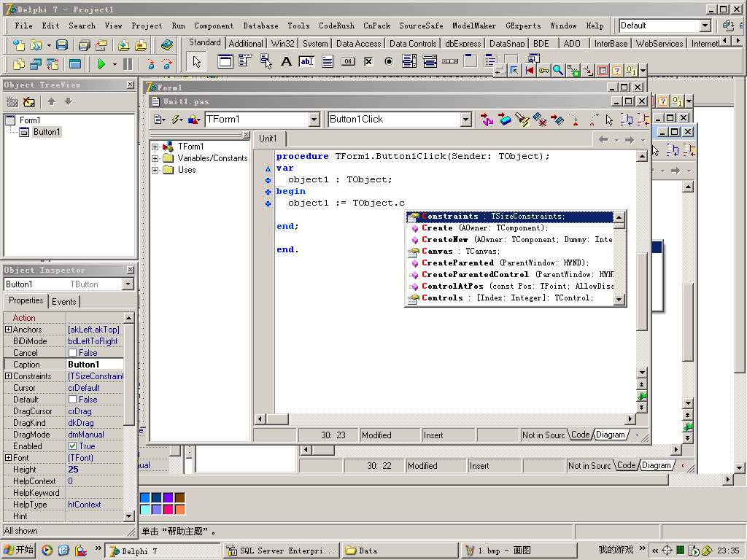747x560 pixels.
Task: Select the Label component (A) in palette
Action: pos(286,61)
